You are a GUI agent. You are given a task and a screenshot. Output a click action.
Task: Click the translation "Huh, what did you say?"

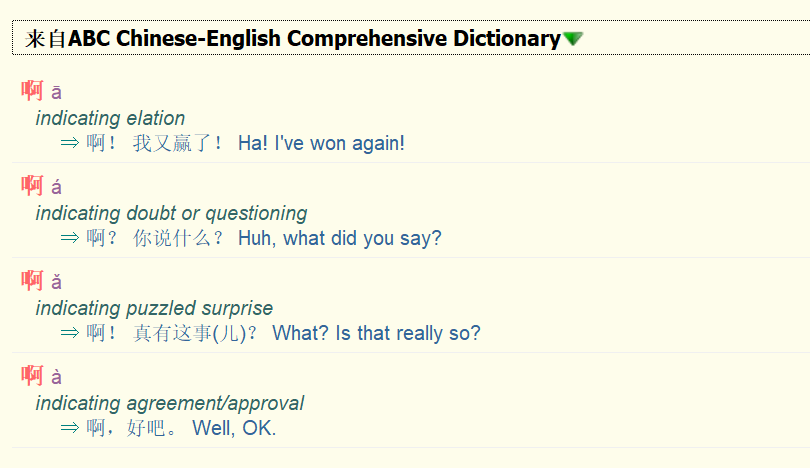tap(339, 238)
